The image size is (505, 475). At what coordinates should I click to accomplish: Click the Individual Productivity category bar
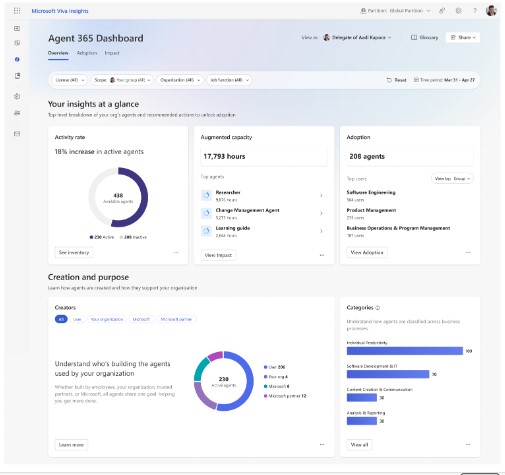pos(405,351)
